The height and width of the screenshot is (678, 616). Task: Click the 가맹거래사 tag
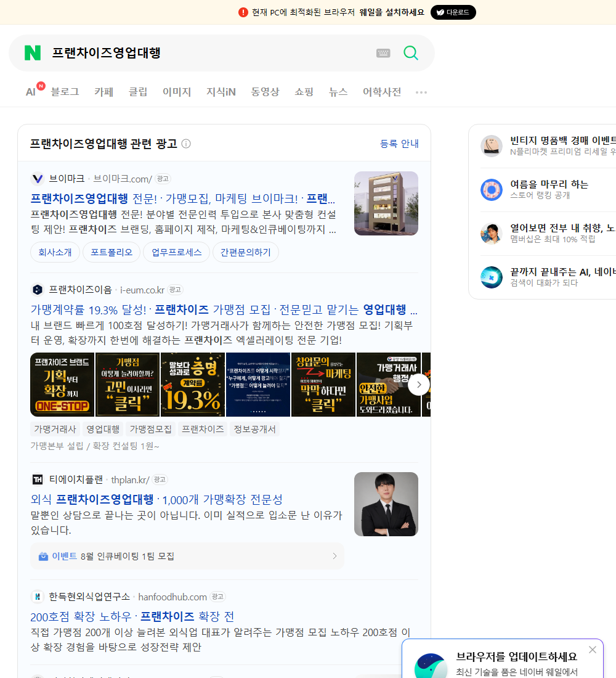click(55, 429)
